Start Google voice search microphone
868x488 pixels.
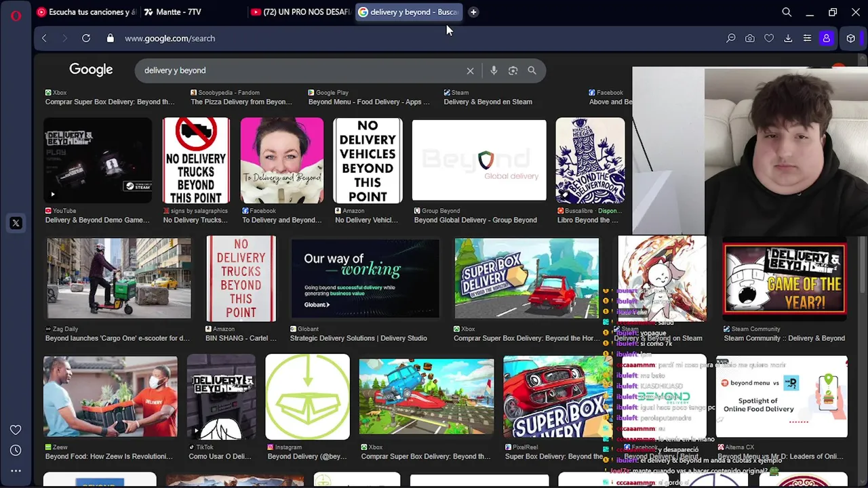494,70
